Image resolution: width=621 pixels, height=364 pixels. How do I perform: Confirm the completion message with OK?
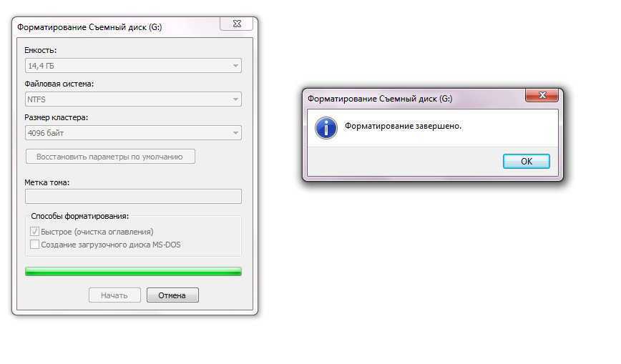(527, 161)
